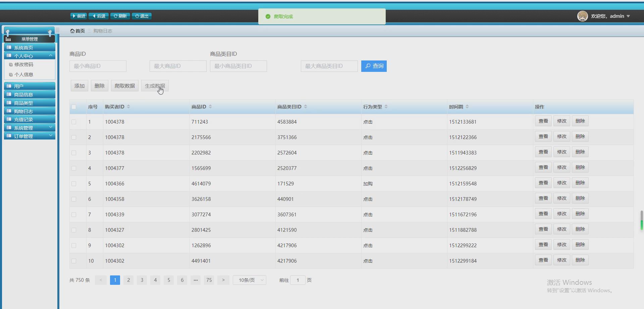Click 删除 for row with 2202982

pos(580,152)
